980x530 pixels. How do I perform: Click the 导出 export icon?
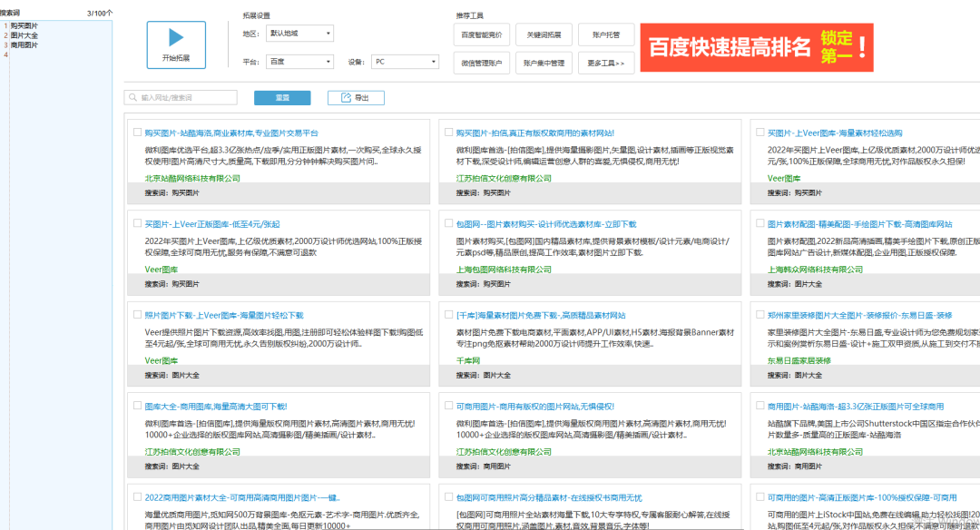click(346, 97)
